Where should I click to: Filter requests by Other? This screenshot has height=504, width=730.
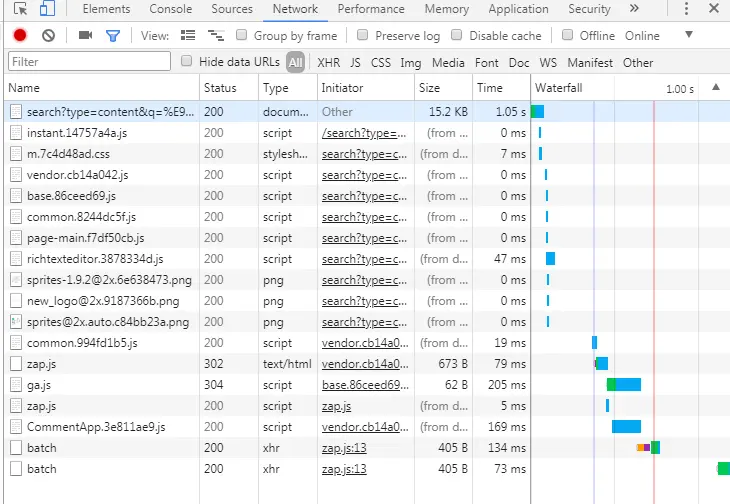(x=638, y=63)
